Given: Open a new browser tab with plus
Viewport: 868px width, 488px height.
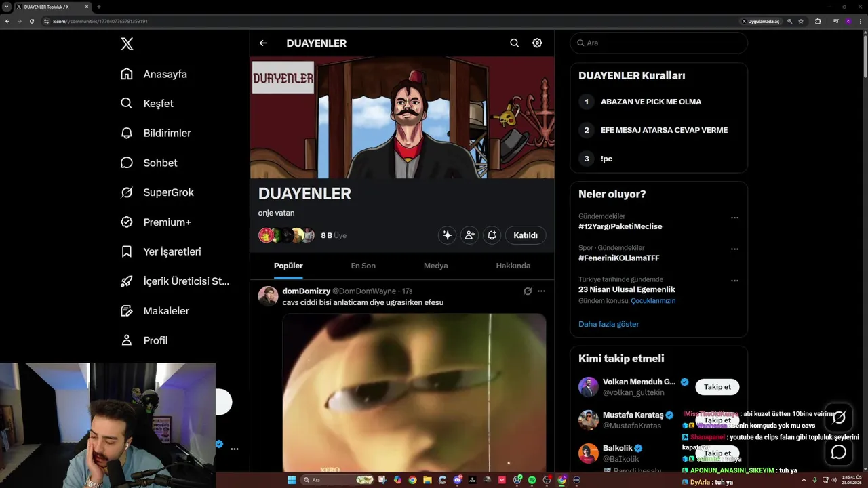Looking at the screenshot, I should tap(99, 7).
